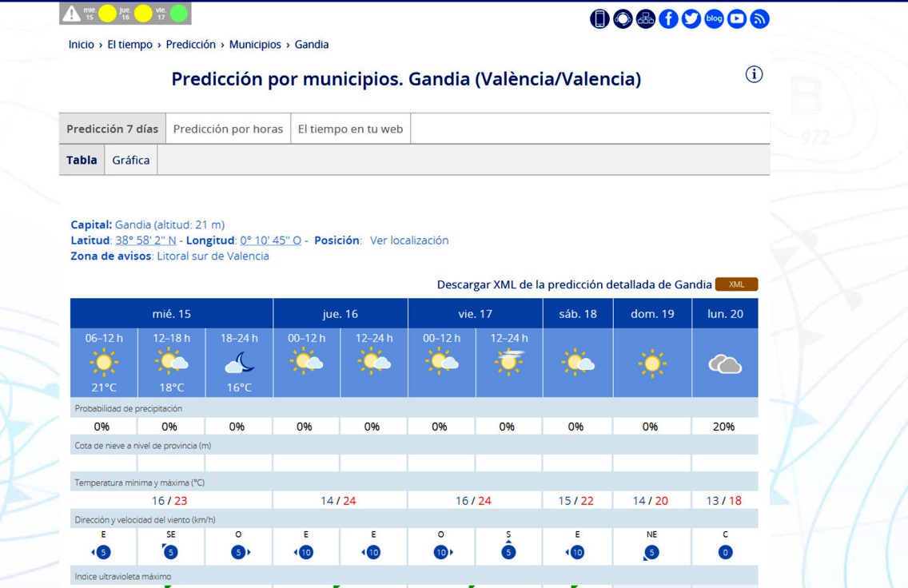Open the RSS feed icon

tap(760, 18)
